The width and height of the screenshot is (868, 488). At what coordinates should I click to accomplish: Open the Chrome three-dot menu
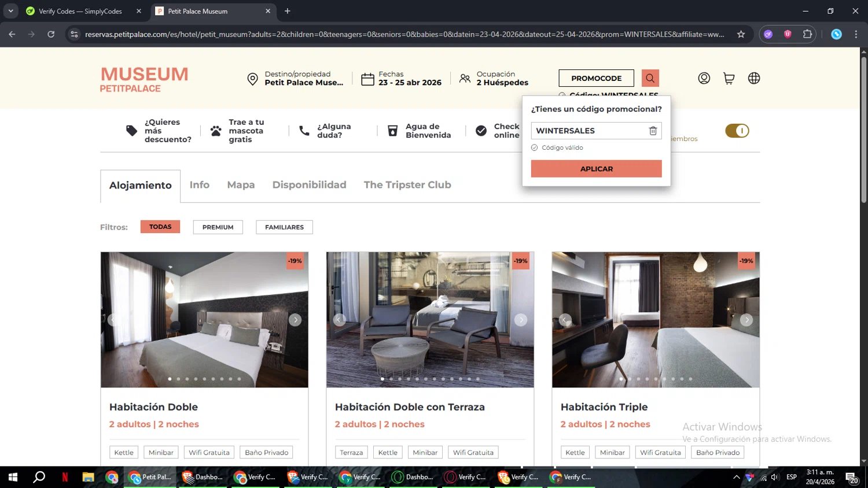point(856,34)
